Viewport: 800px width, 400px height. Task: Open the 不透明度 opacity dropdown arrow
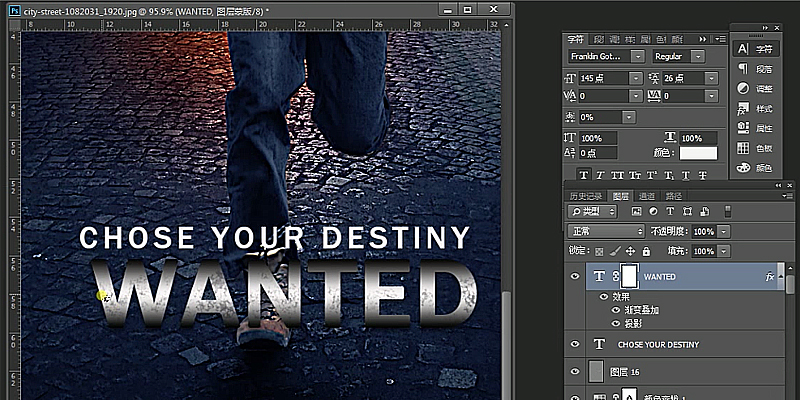point(724,232)
